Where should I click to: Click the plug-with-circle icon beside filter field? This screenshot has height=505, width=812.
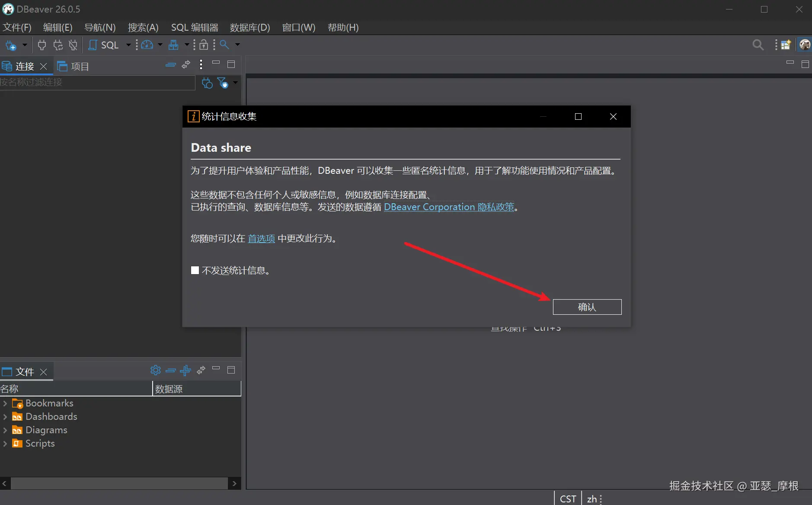pyautogui.click(x=207, y=83)
